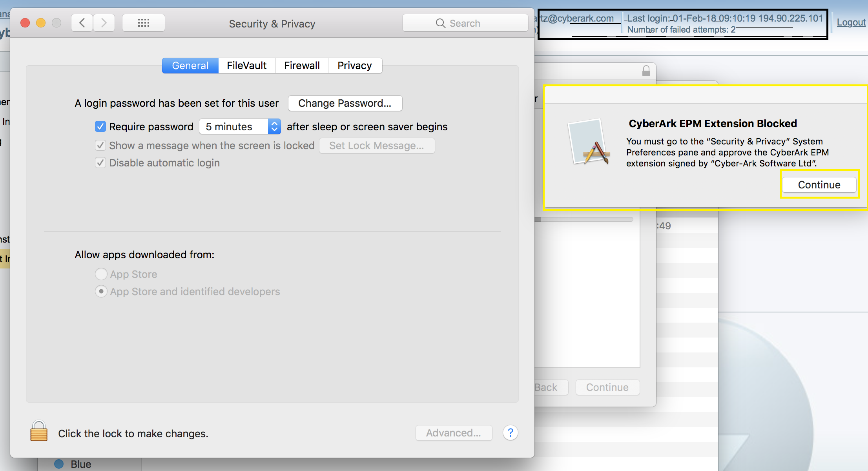Viewport: 868px width, 471px height.
Task: Uncheck Require password after sleep
Action: (100, 126)
